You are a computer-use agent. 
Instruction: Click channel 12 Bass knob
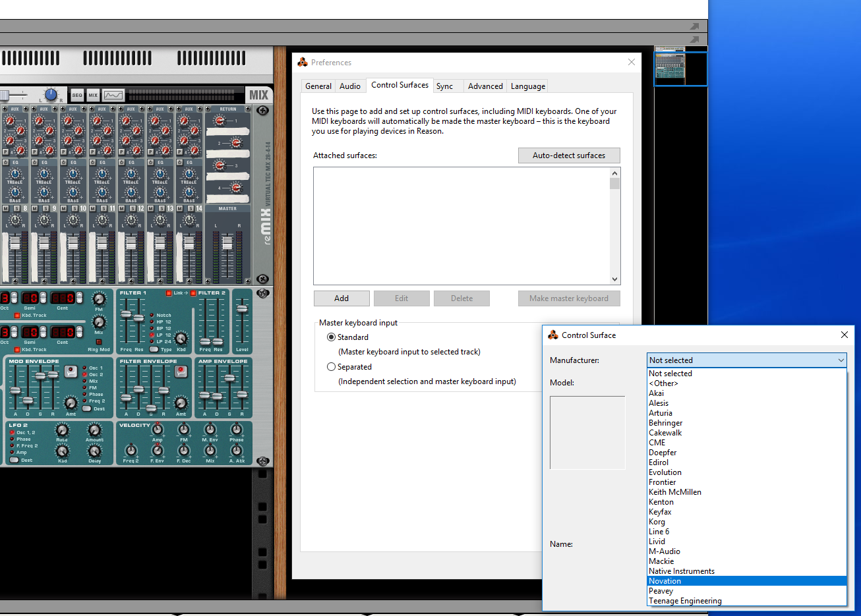click(131, 193)
